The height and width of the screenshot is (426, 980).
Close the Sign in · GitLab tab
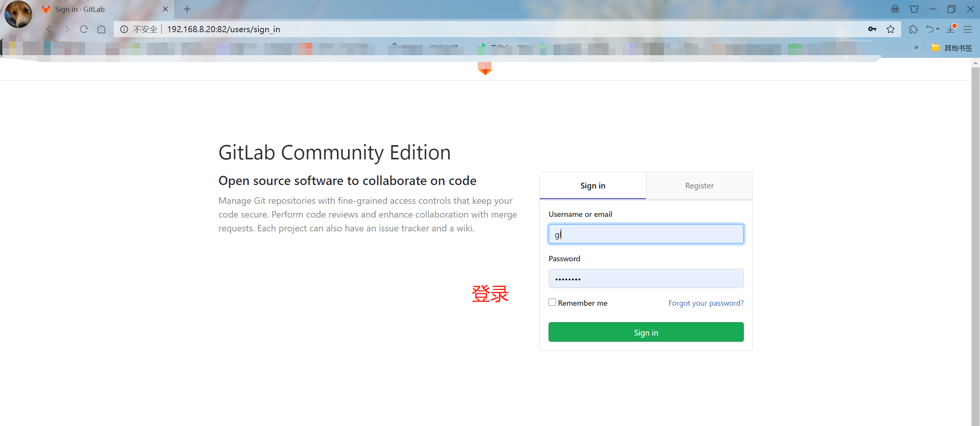pyautogui.click(x=165, y=9)
